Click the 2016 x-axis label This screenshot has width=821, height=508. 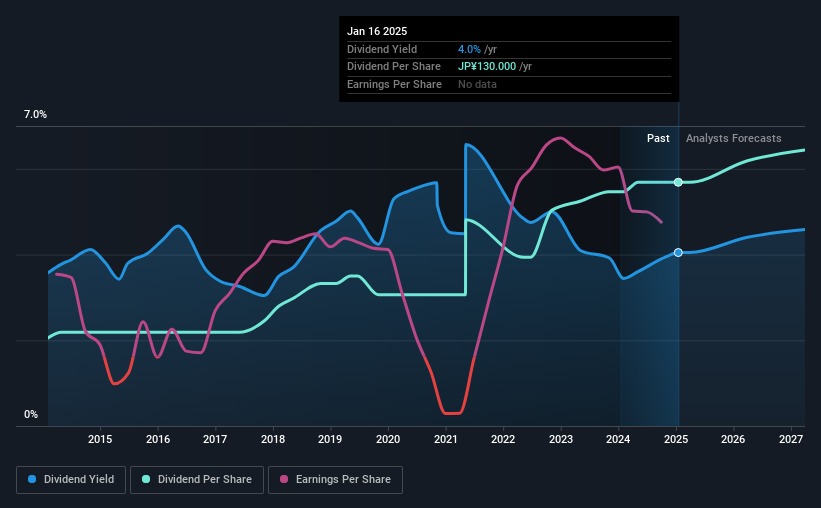click(158, 439)
